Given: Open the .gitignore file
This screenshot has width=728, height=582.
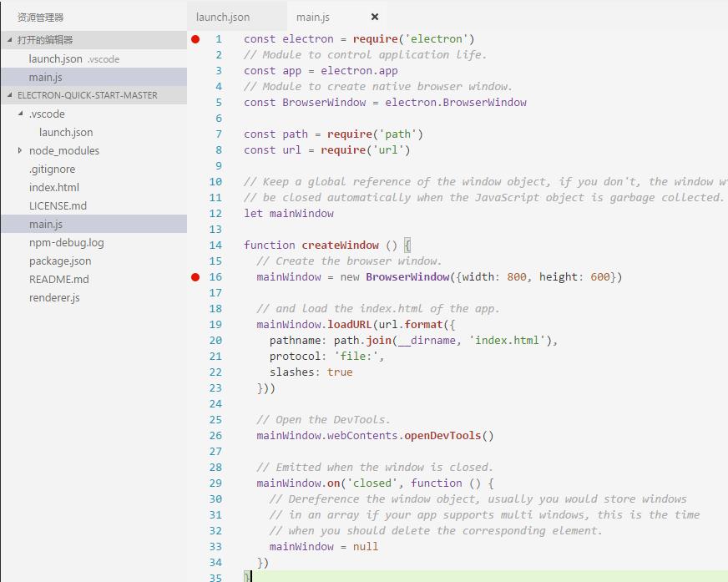Looking at the screenshot, I should pyautogui.click(x=52, y=170).
